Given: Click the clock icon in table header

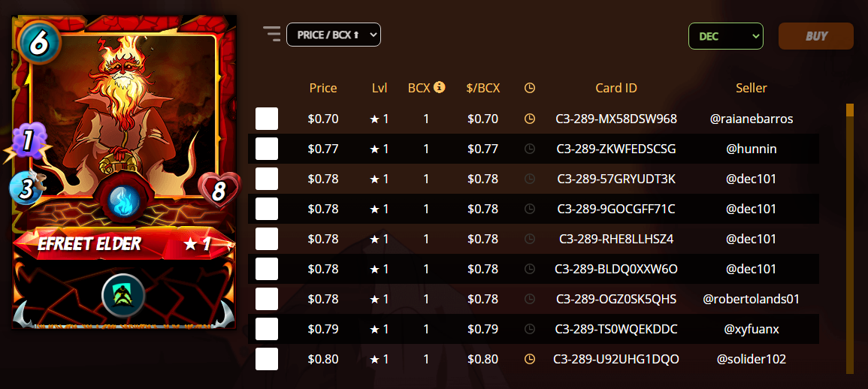Looking at the screenshot, I should point(530,87).
